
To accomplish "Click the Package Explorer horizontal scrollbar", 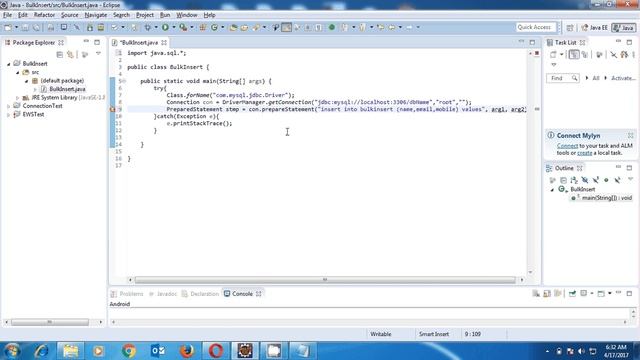I will click(x=50, y=322).
